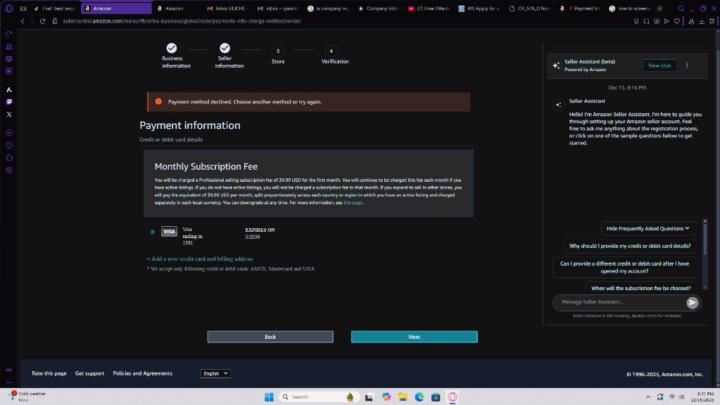
Task: Open Policies and Agreements link
Action: coord(142,373)
